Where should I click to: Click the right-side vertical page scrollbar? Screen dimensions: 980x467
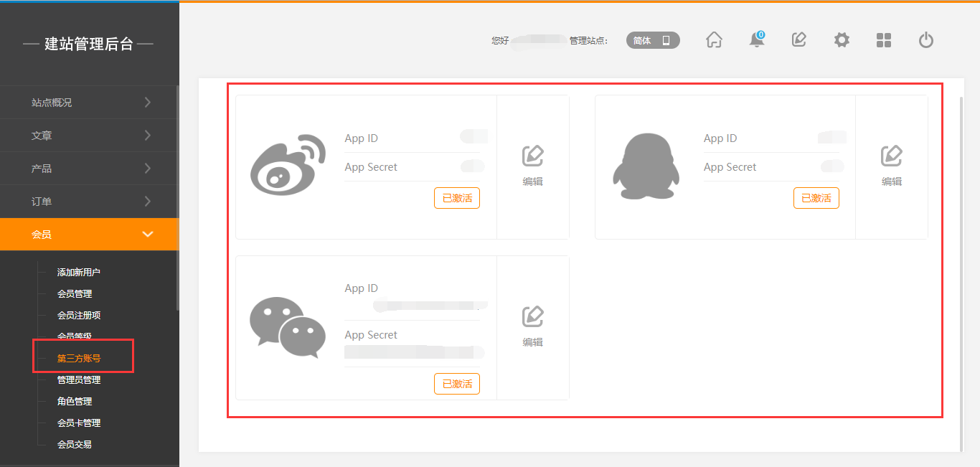point(961,273)
